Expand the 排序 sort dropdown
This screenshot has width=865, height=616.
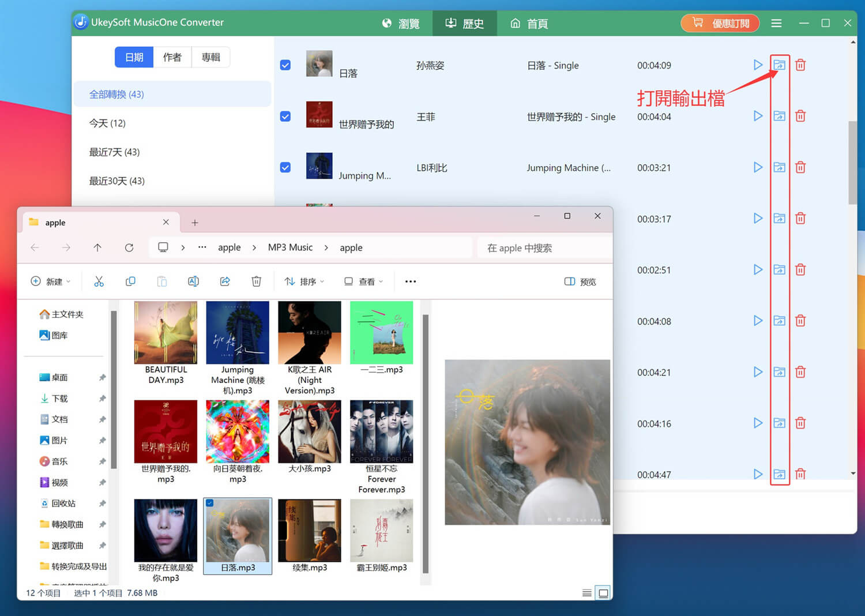pos(304,281)
